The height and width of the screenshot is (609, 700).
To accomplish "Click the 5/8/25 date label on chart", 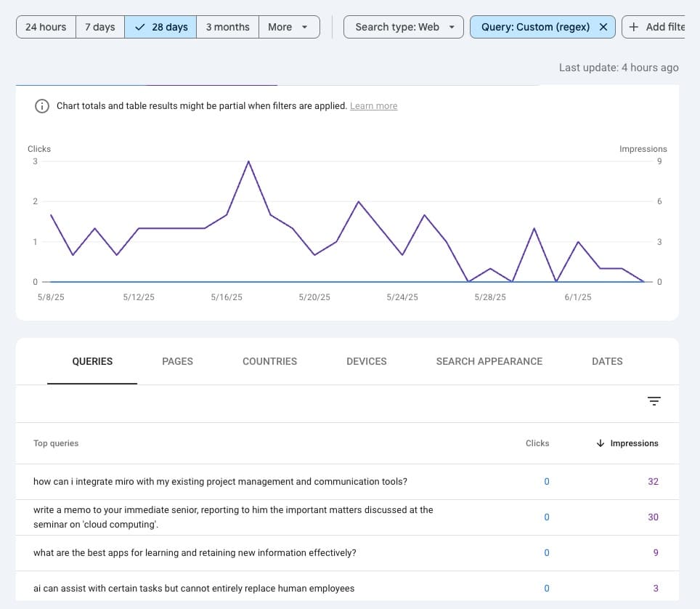I will point(51,297).
